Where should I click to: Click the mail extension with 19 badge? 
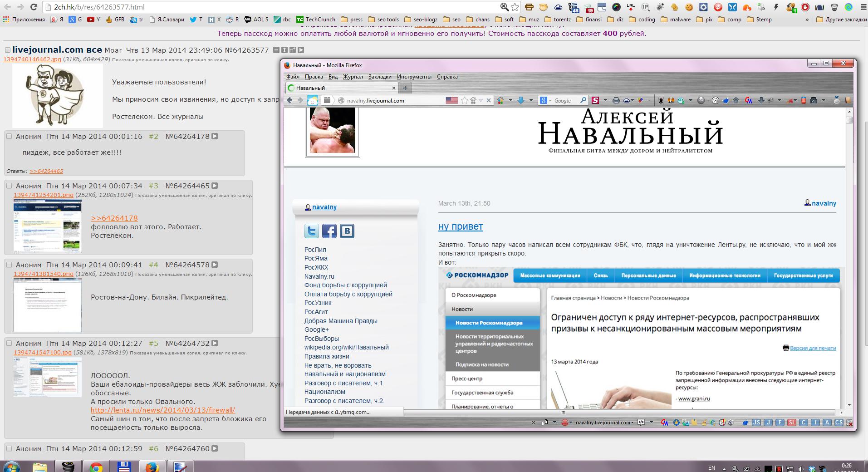click(588, 7)
